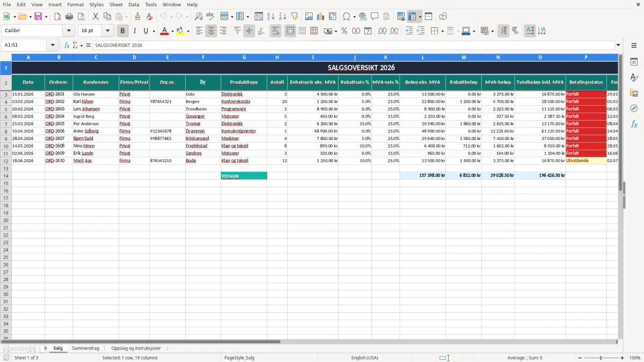644x362 pixels.
Task: Open the sidebar Gallery panel
Action: [x=634, y=93]
